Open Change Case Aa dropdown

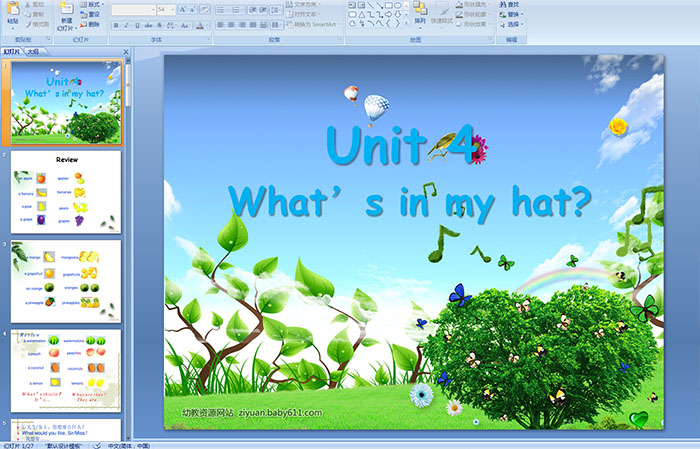point(185,25)
